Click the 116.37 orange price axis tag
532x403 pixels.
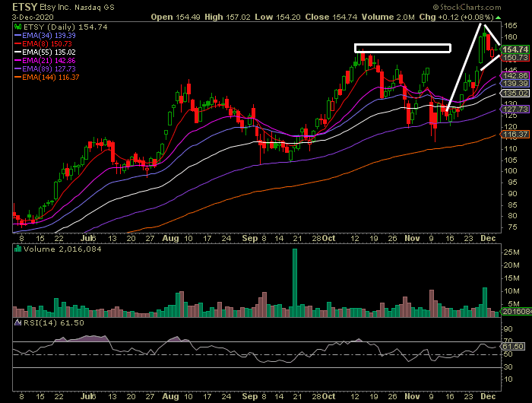click(515, 135)
